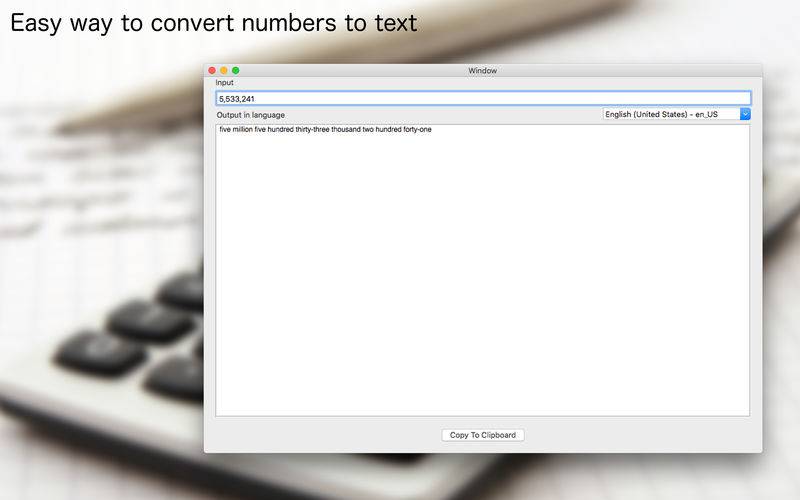Minimize the window with the yellow button
This screenshot has height=500, width=800.
point(224,70)
